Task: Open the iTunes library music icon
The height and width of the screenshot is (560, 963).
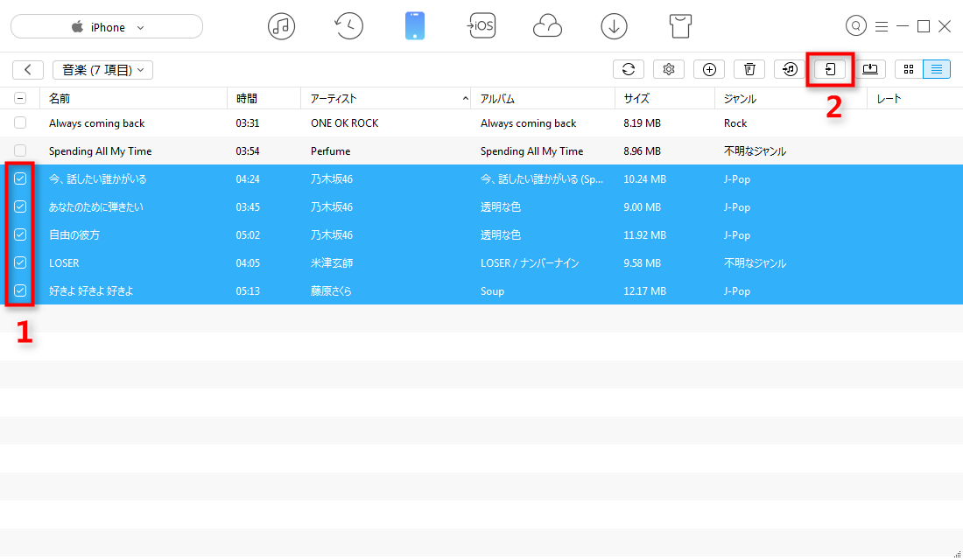Action: [x=281, y=26]
